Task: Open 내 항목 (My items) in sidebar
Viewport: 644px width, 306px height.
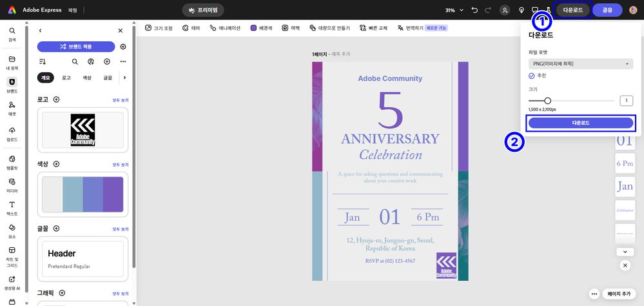Action: 12,63
